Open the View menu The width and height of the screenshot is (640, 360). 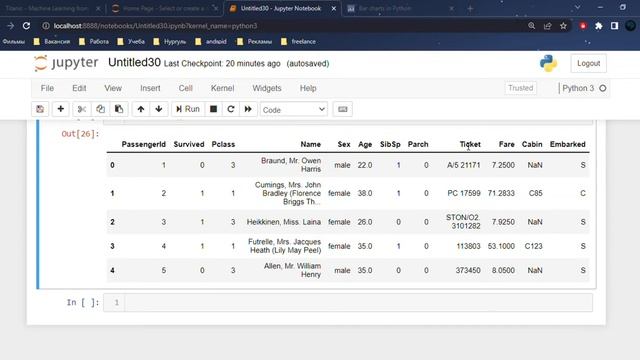(113, 88)
